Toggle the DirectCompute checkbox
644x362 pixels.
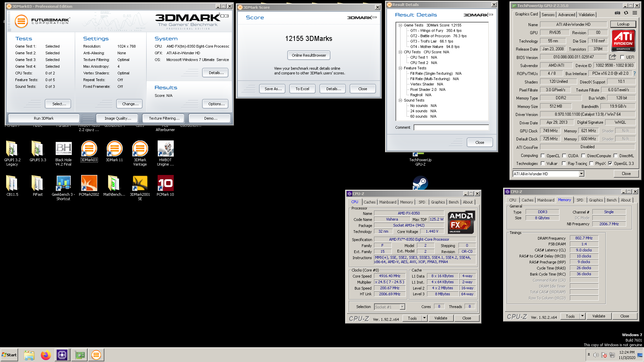click(584, 156)
